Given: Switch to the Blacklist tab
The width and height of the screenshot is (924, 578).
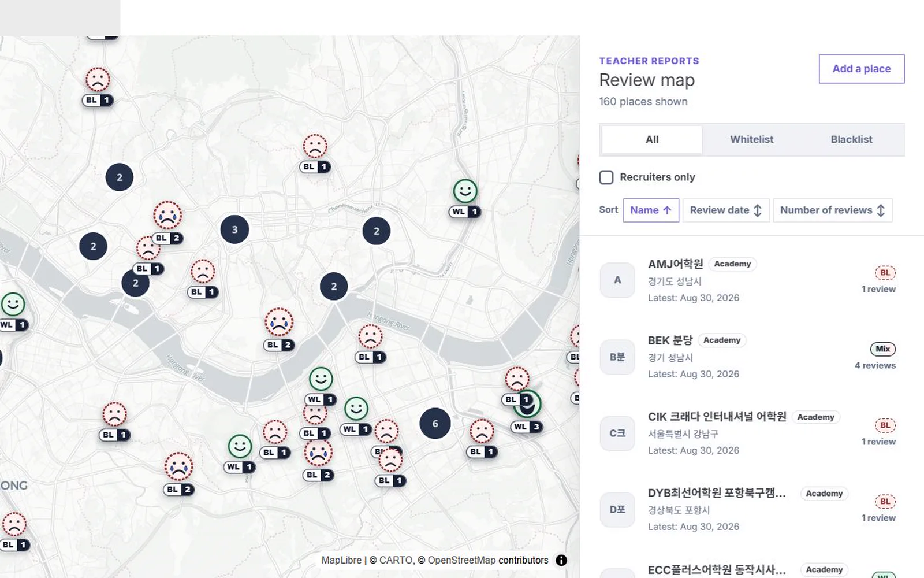Looking at the screenshot, I should tap(851, 139).
